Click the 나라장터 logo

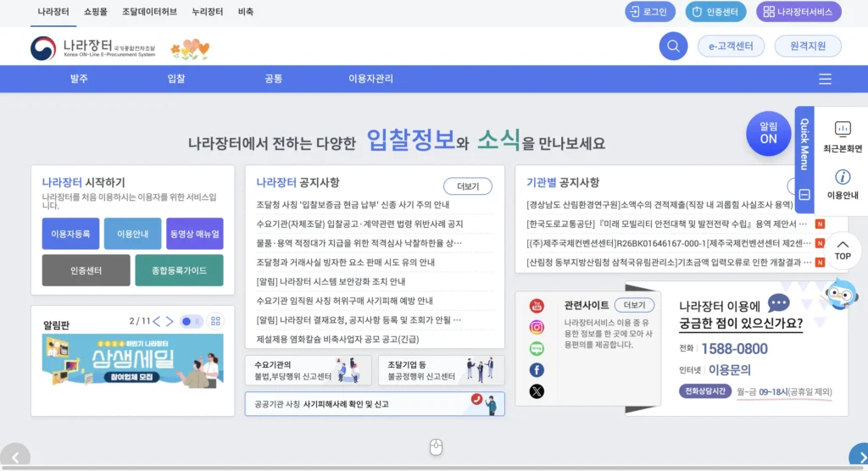[93, 48]
